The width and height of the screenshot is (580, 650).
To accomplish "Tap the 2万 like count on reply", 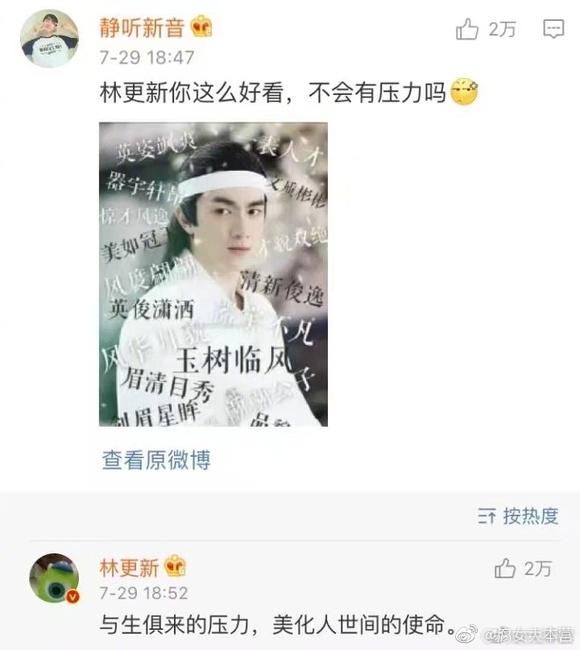I will point(538,568).
